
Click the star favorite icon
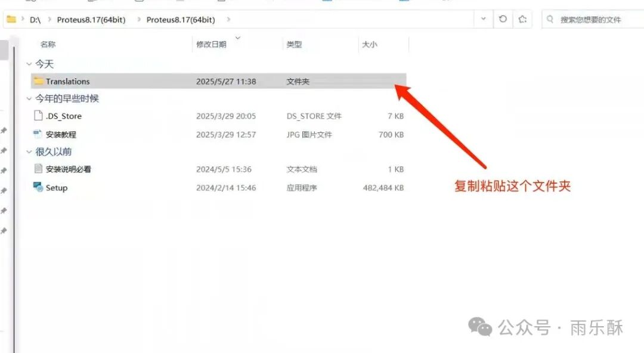point(522,19)
